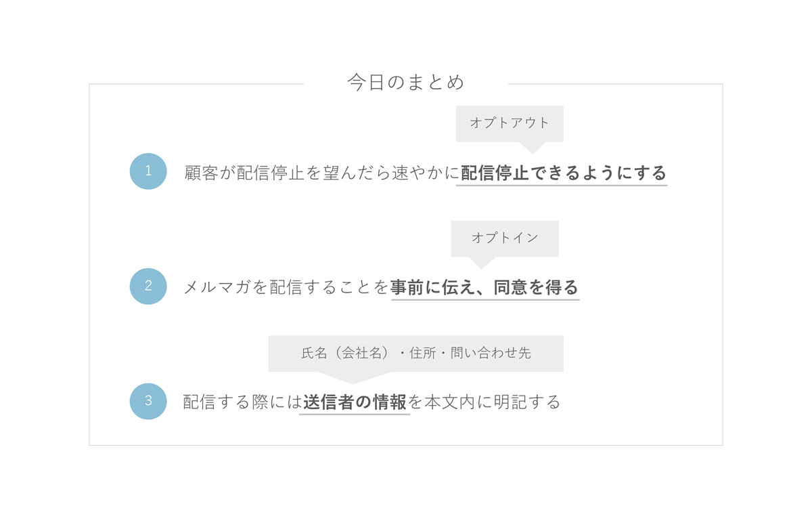Click the underline beneath 配信停止できるようにする
The image size is (812, 508).
pyautogui.click(x=562, y=185)
